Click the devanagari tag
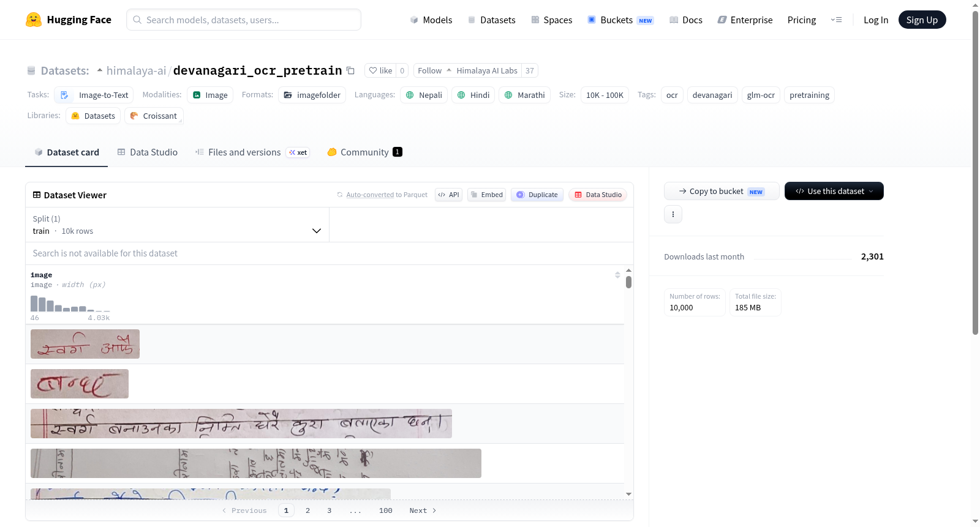The height and width of the screenshot is (527, 980). tap(712, 95)
